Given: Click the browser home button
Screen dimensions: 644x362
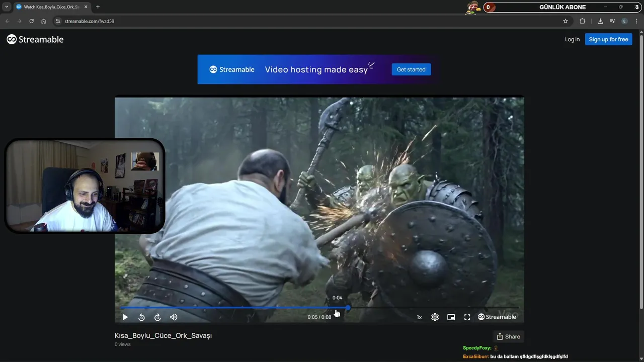Looking at the screenshot, I should pos(44,21).
